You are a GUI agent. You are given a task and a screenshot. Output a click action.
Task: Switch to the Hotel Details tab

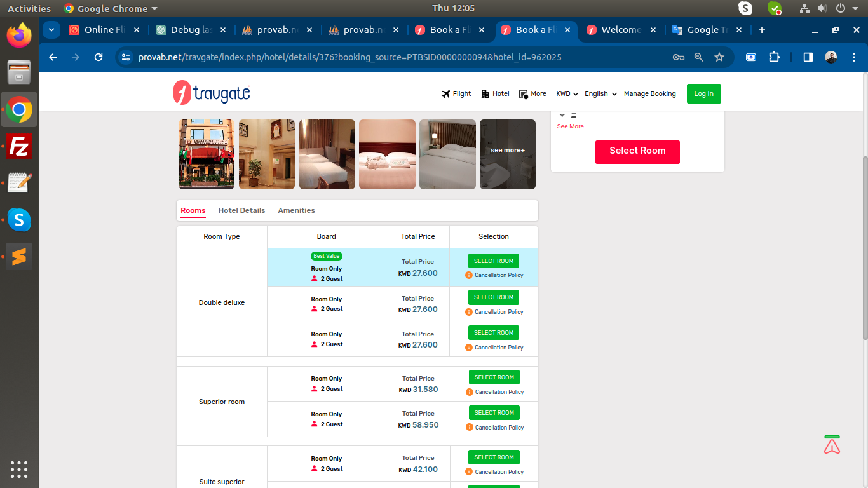coord(241,210)
